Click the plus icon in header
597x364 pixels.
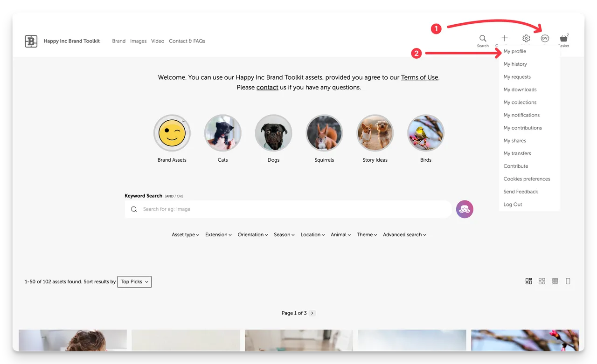(x=505, y=39)
